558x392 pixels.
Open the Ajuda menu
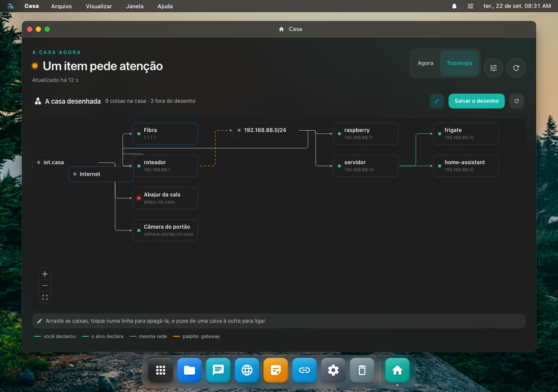pyautogui.click(x=165, y=6)
